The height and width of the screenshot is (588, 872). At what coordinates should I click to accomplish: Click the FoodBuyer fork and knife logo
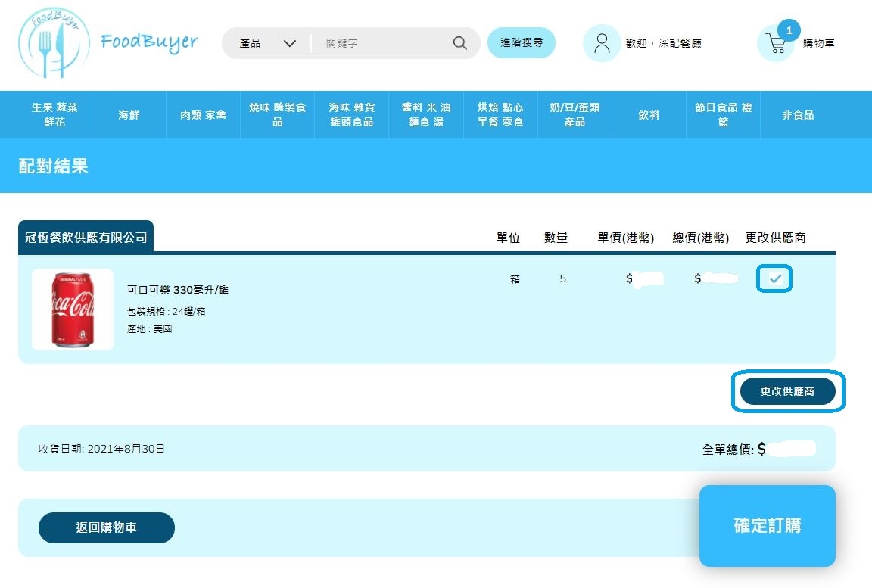coord(54,43)
